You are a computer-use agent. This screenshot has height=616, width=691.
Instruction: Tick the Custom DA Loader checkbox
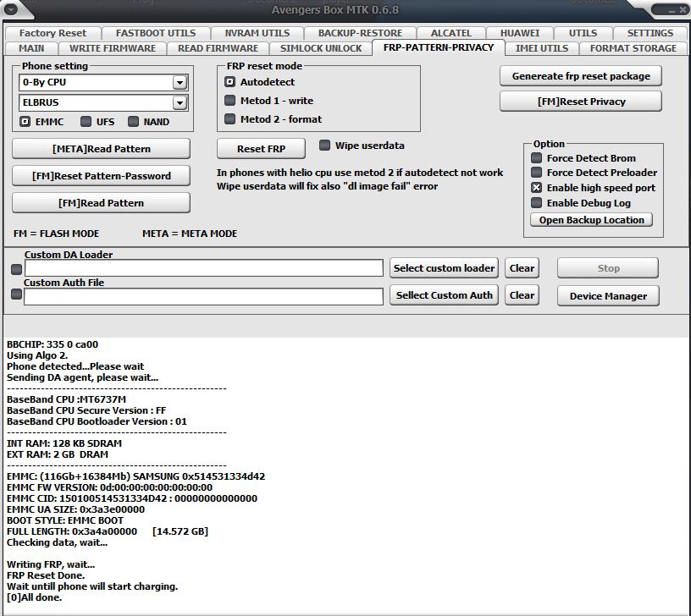(x=16, y=269)
